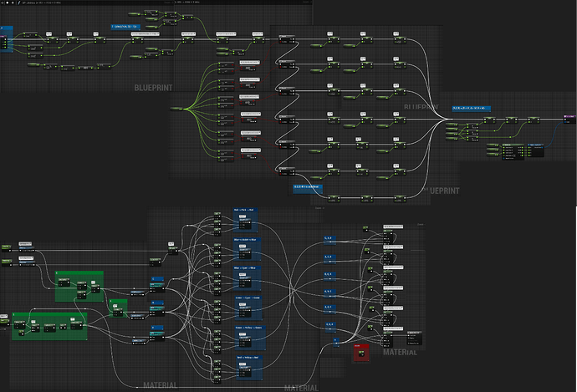Click the back navigation arrow in graph toolbar
The width and height of the screenshot is (577, 392).
click(7, 3)
